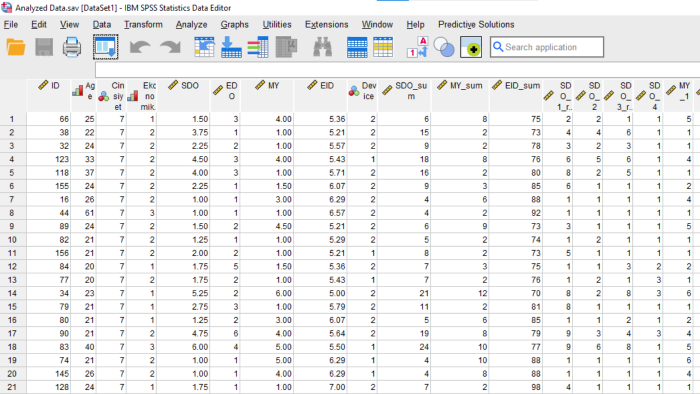Screen dimensions: 700x394
Task: Open the Help menu
Action: 415,25
